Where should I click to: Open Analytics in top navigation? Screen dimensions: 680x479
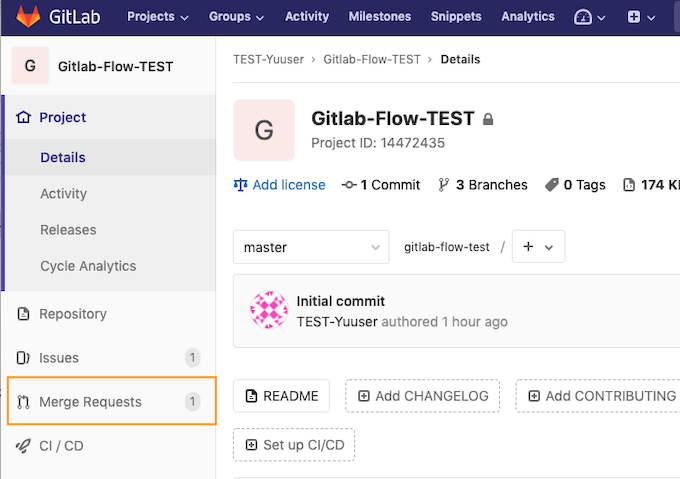click(528, 16)
